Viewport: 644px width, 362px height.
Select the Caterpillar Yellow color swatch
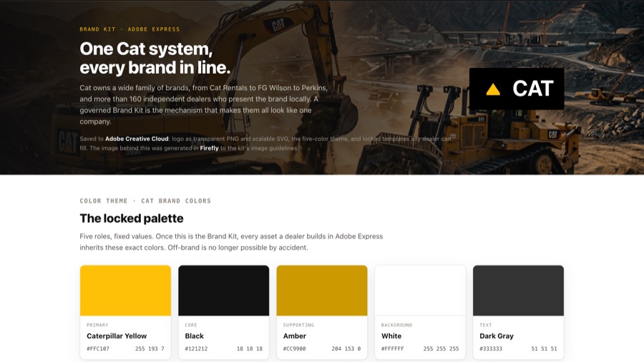tap(125, 290)
